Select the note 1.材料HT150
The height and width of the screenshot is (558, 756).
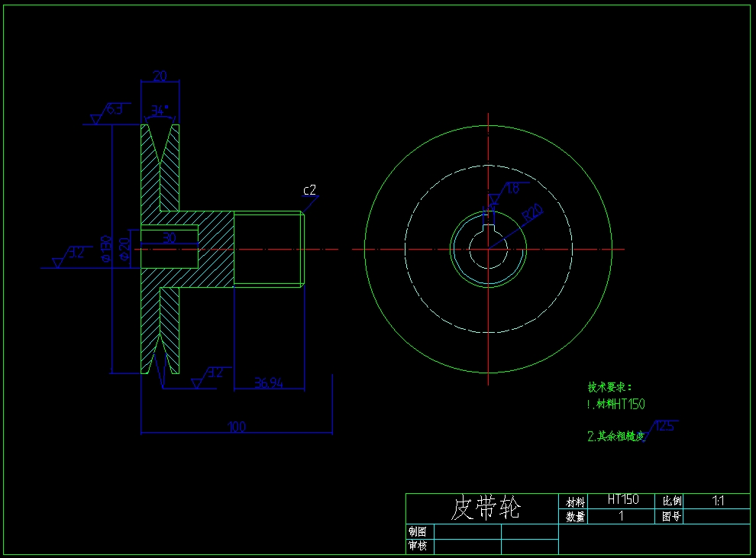click(615, 404)
